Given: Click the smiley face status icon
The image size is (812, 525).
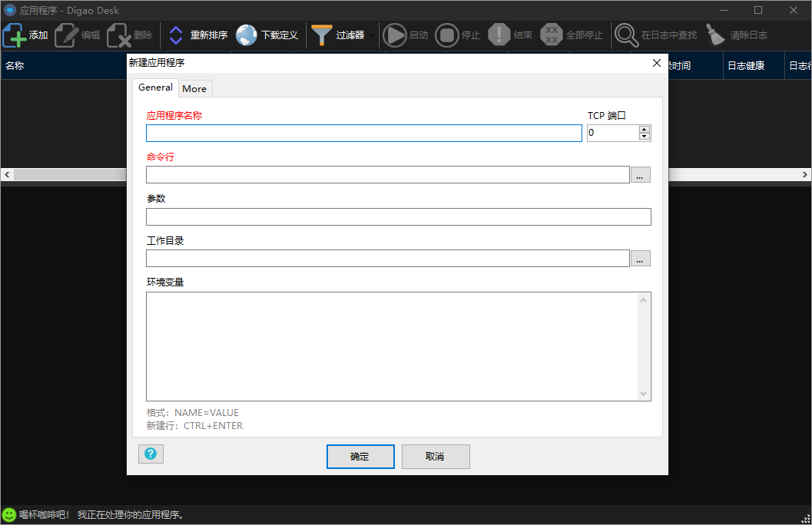Looking at the screenshot, I should tap(8, 515).
